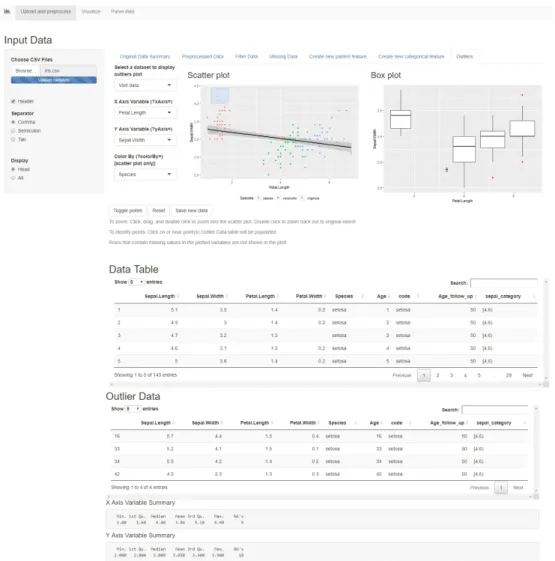Toggle the Header checkbox
The width and height of the screenshot is (555, 561).
click(x=13, y=101)
